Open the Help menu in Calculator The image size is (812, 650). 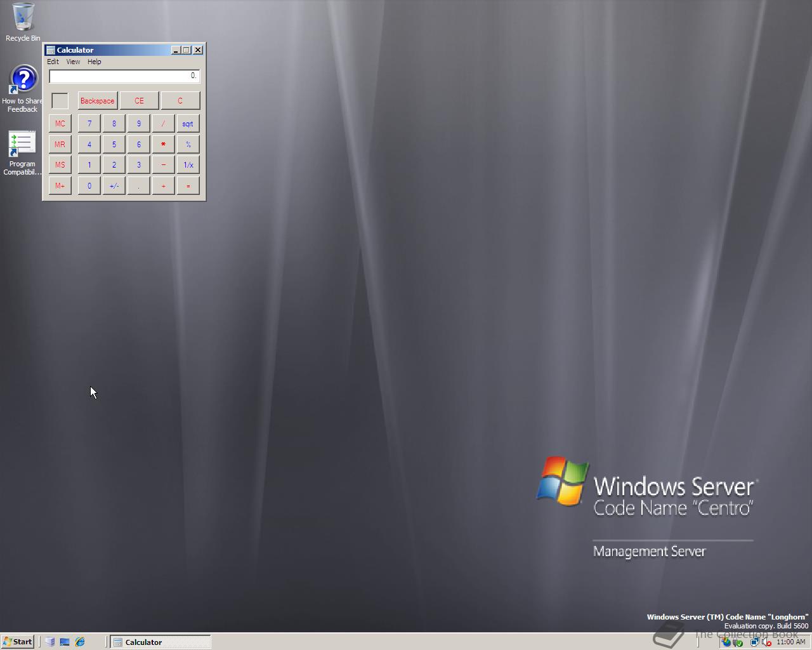point(95,62)
